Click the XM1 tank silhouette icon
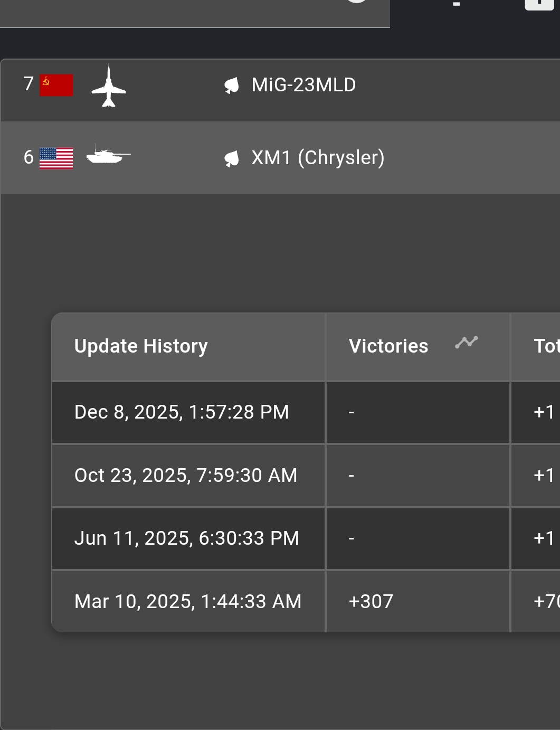Image resolution: width=560 pixels, height=730 pixels. pyautogui.click(x=108, y=155)
